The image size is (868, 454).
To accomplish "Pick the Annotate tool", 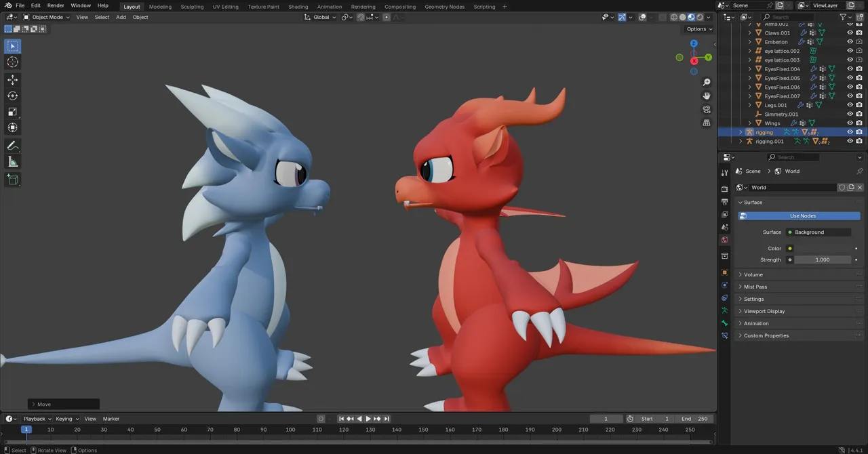I will pos(12,146).
